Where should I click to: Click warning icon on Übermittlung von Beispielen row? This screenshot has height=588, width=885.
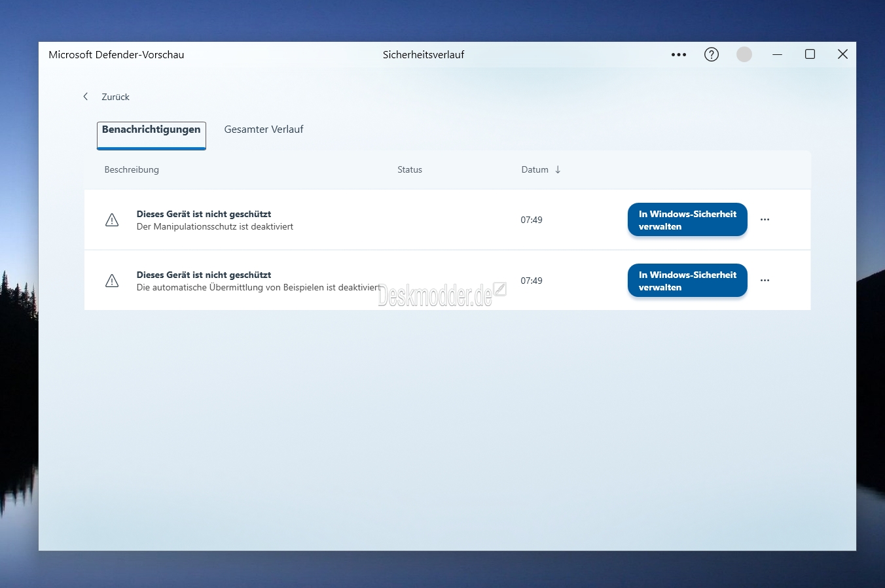[112, 281]
